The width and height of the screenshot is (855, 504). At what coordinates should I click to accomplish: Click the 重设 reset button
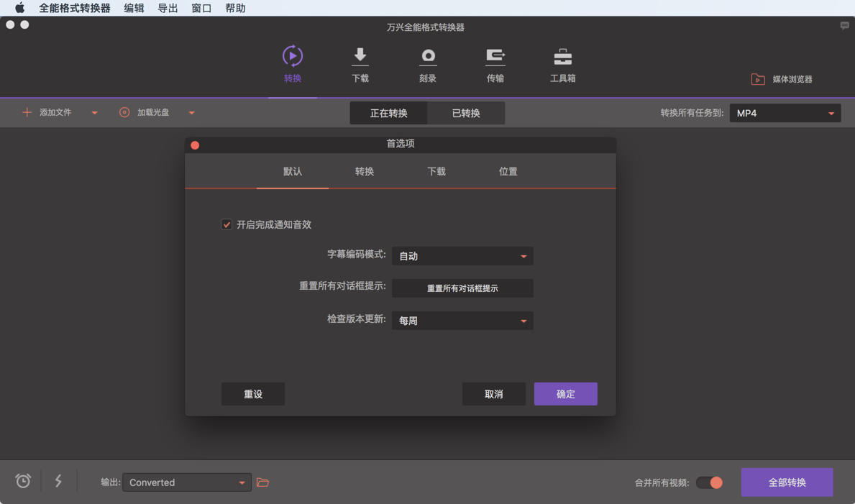[253, 394]
